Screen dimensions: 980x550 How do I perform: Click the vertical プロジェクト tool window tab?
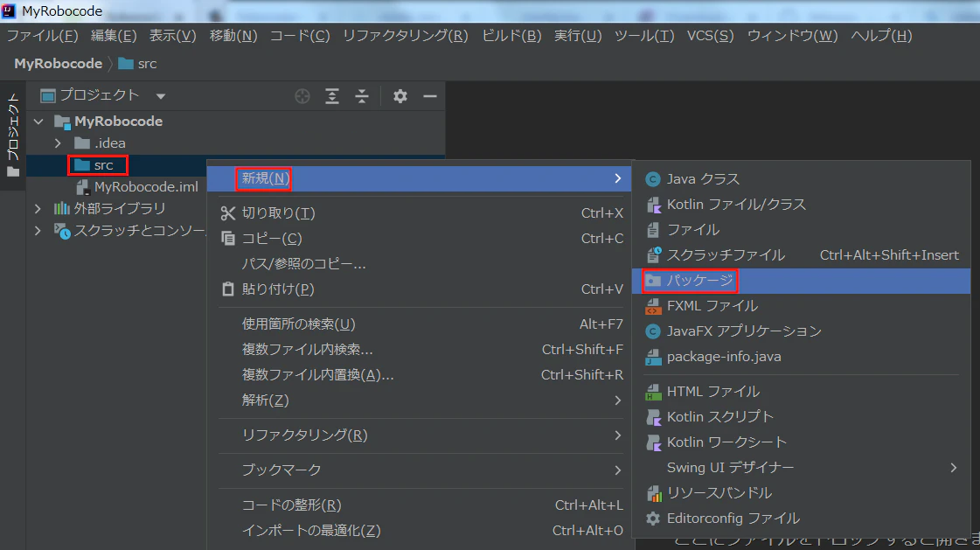point(12,135)
